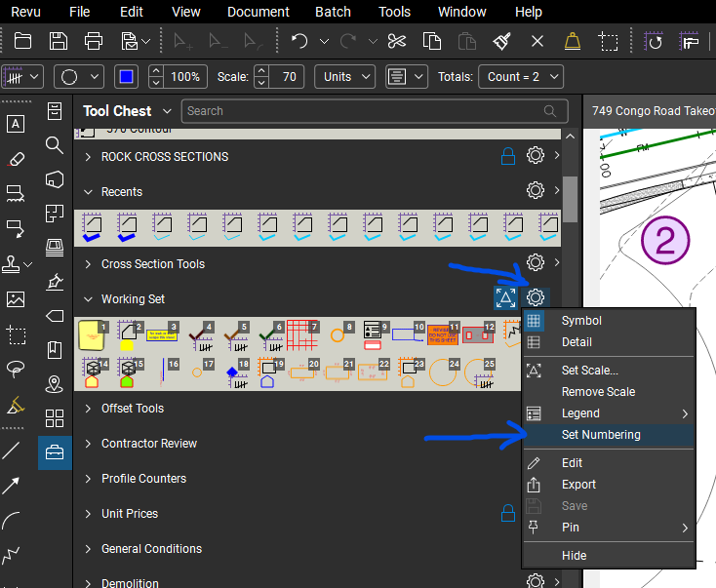Image resolution: width=716 pixels, height=588 pixels.
Task: Expand the Offset Tools set
Action: [88, 409]
